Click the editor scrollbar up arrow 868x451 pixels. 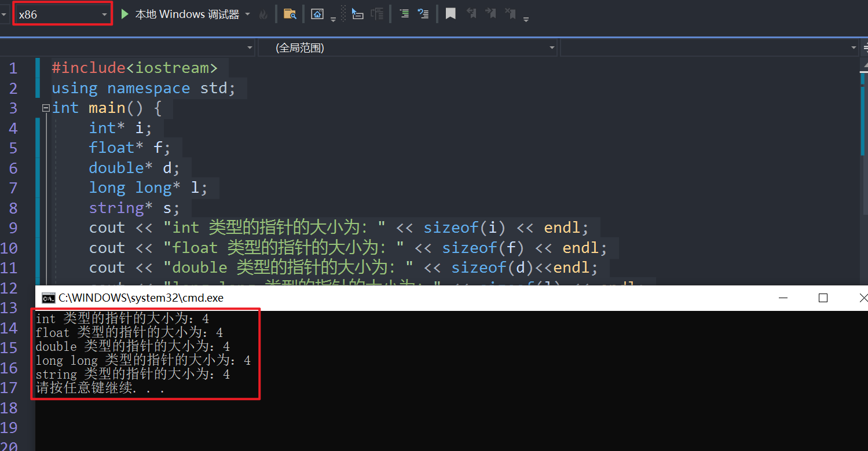coord(863,63)
